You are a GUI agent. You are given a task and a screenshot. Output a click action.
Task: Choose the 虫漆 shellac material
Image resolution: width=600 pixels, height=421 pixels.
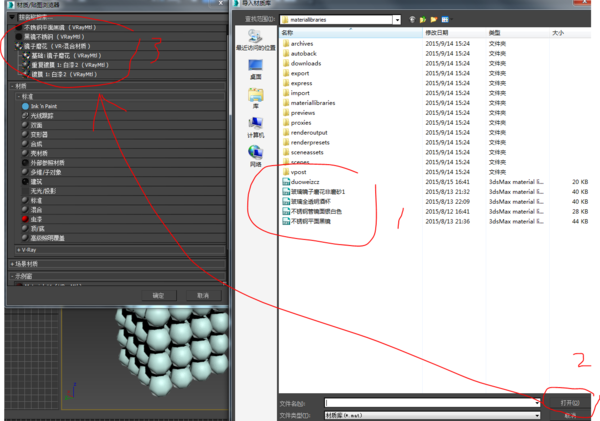tap(32, 219)
